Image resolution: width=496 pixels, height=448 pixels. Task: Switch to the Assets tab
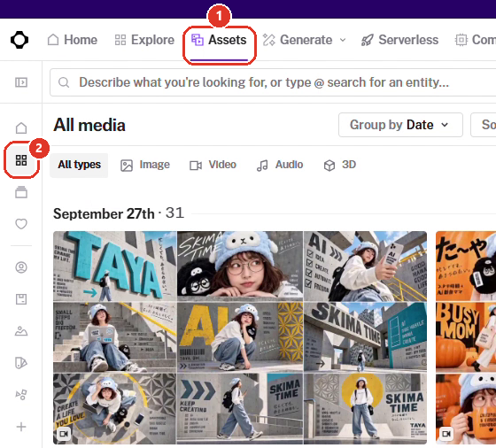(x=219, y=40)
